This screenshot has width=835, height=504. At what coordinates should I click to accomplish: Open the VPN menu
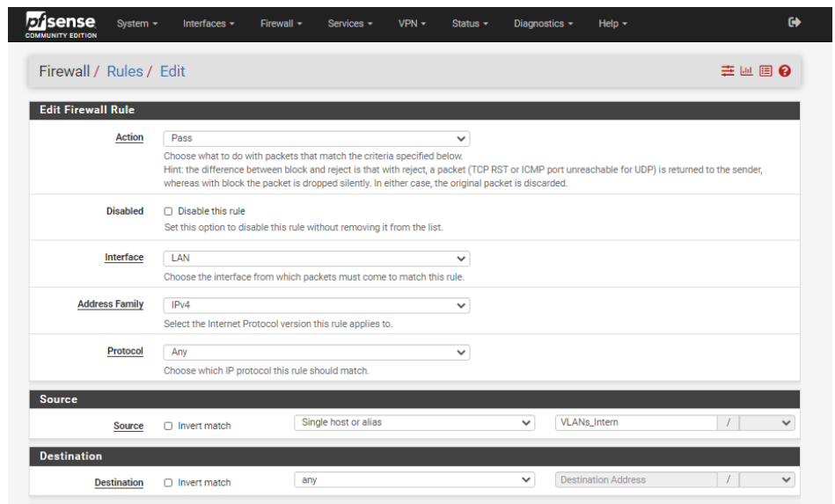click(x=411, y=24)
